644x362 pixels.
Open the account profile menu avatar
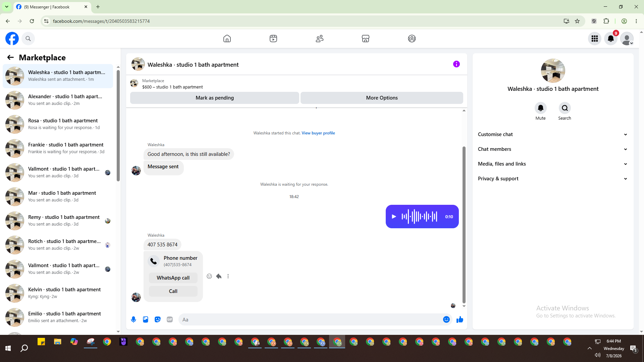[x=627, y=39]
